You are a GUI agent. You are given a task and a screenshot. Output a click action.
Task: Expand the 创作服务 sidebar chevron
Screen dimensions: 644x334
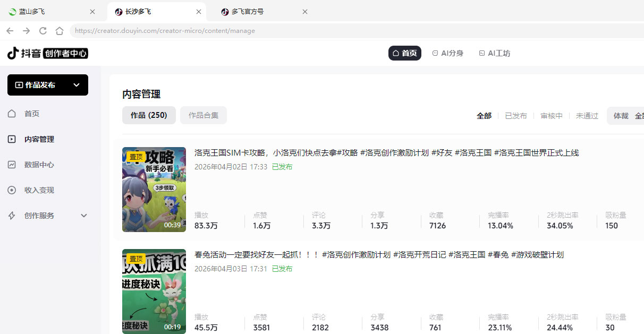(x=83, y=216)
